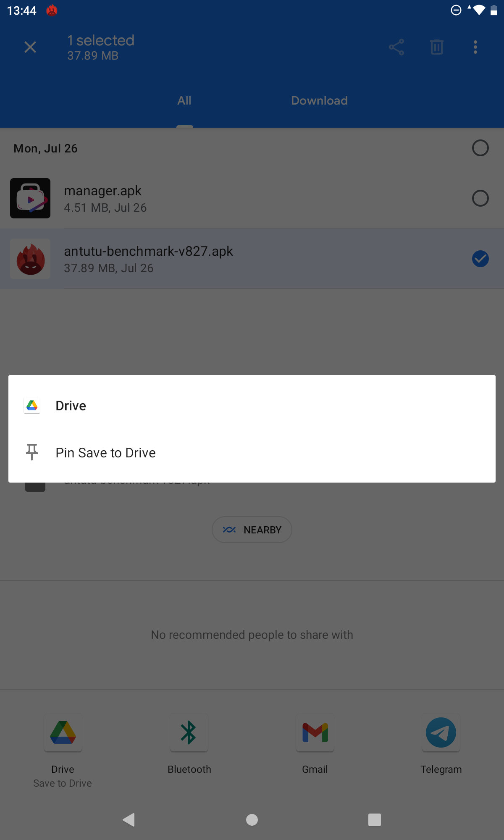Tap the Android home circle button
The image size is (504, 840).
click(252, 819)
